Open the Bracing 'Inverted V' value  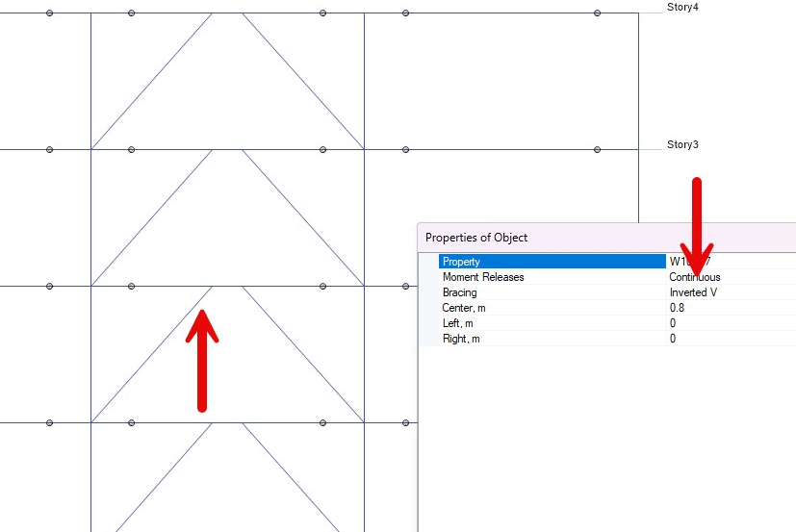[x=693, y=292]
